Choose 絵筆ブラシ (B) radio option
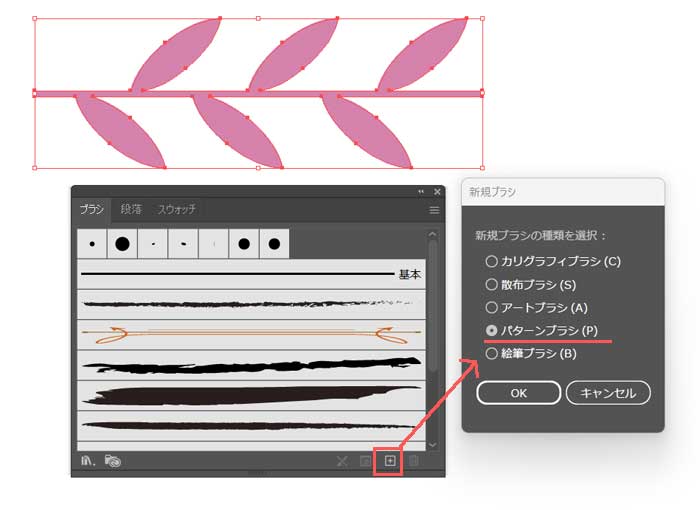Screen dimensions: 700x510 [531, 354]
